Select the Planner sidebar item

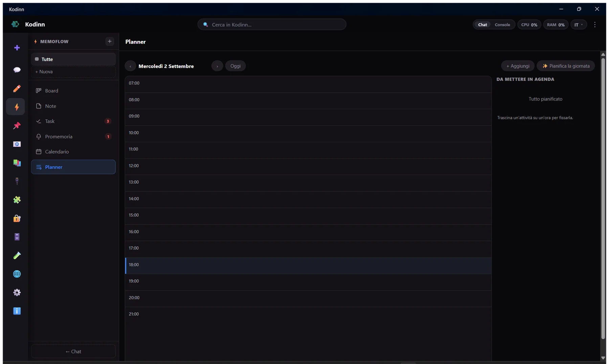click(73, 167)
